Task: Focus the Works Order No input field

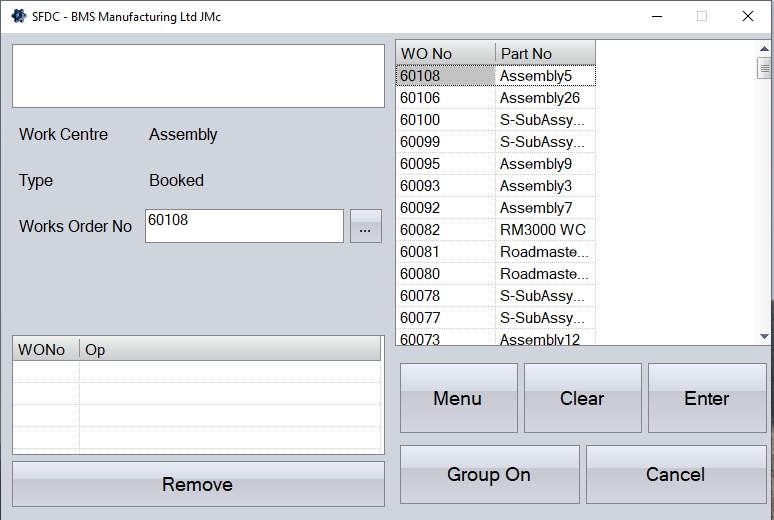Action: [x=244, y=226]
